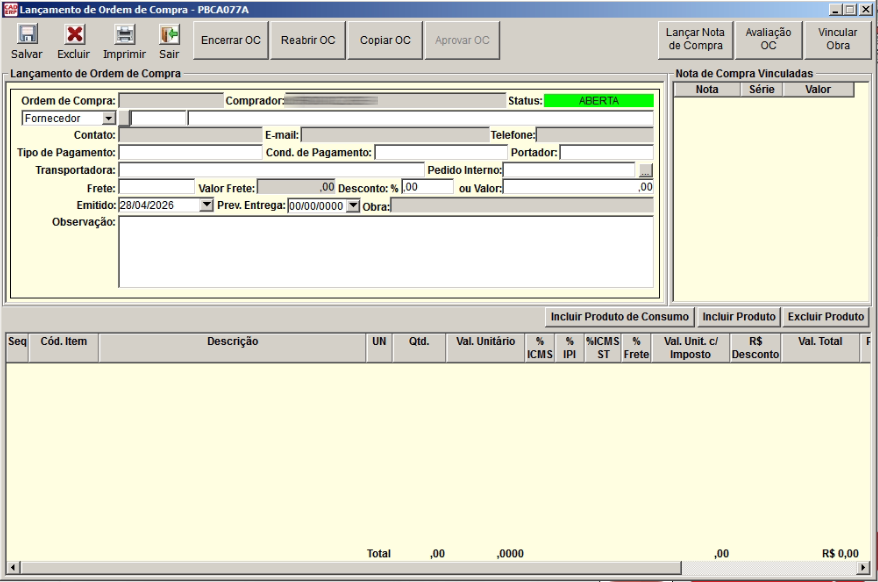Click the %ICMS ST column header
The image size is (878, 582).
[603, 348]
